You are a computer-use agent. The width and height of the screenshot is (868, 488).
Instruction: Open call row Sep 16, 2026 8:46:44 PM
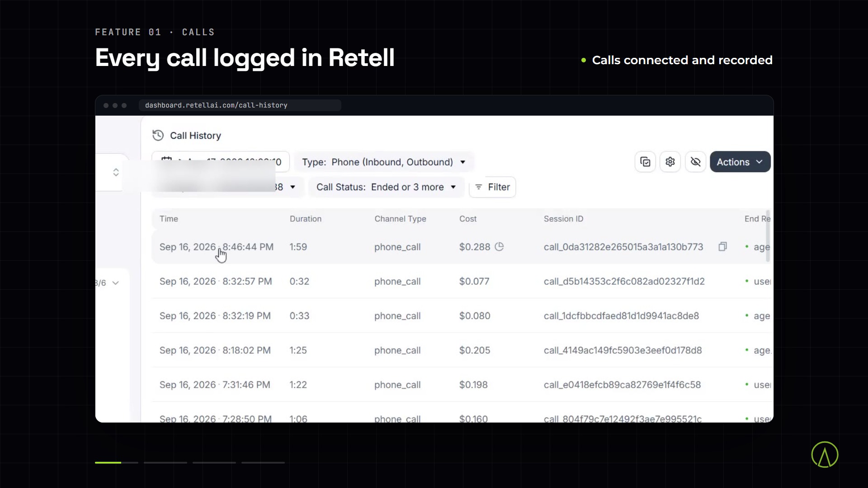point(460,247)
